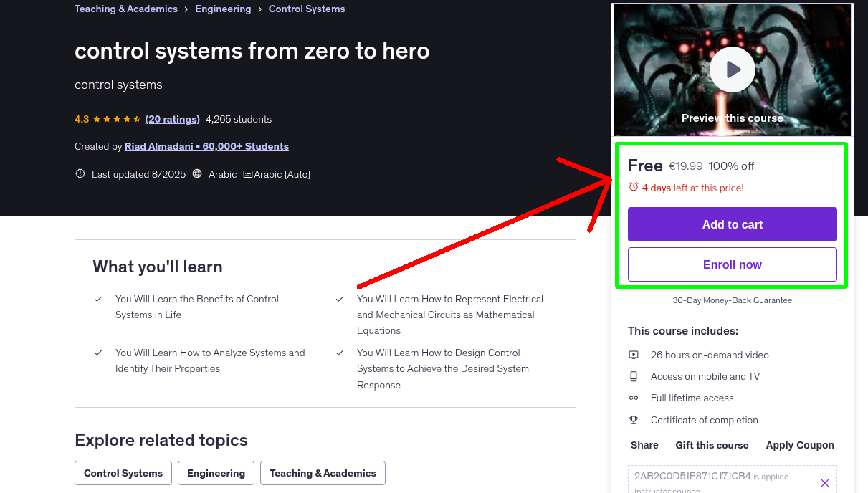The height and width of the screenshot is (493, 868).
Task: Click the infinity lifetime access icon
Action: click(x=634, y=398)
